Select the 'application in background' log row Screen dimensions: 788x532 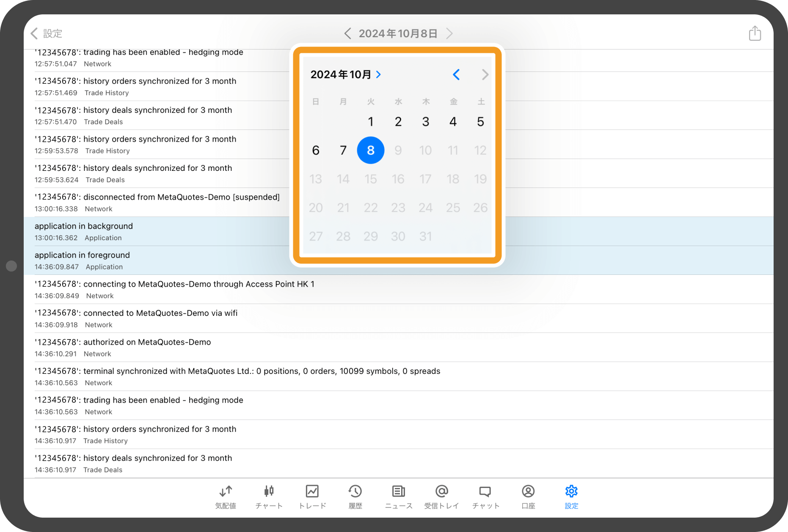(399, 231)
